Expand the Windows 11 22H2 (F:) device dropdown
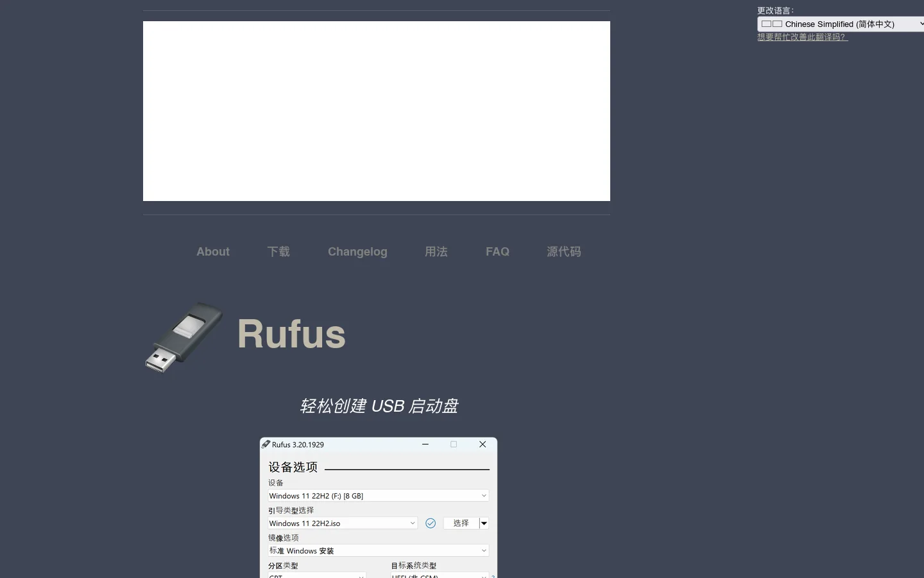 click(379, 496)
